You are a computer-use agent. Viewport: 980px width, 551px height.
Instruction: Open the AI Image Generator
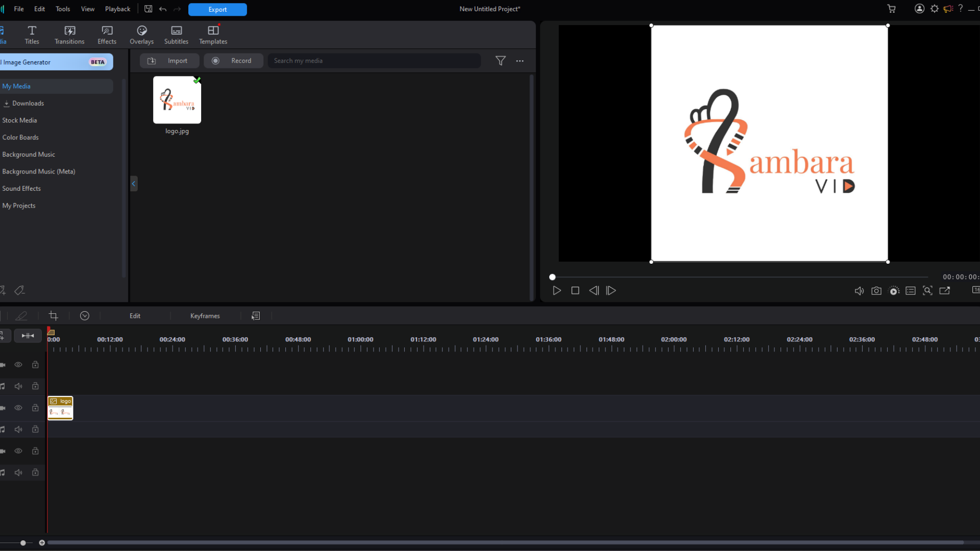[x=56, y=62]
